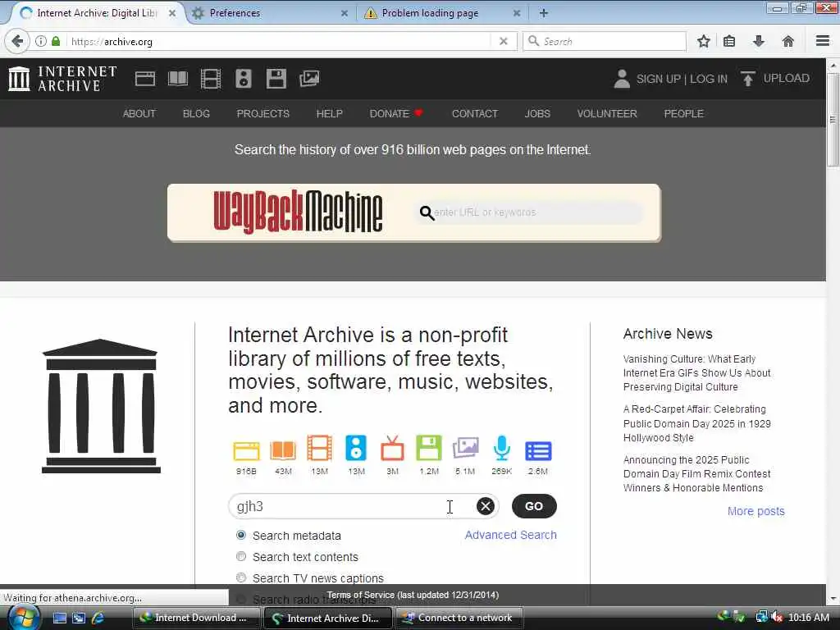Click the UPLOAD link text
Viewport: 840px width, 630px height.
787,78
